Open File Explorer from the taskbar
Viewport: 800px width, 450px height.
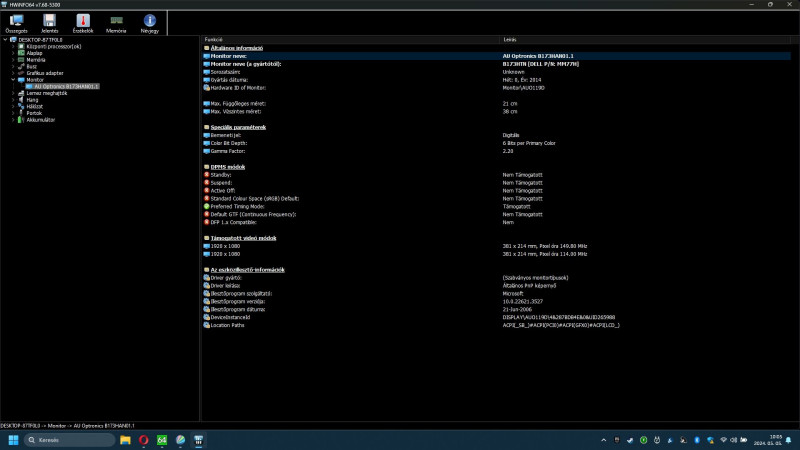(x=125, y=440)
